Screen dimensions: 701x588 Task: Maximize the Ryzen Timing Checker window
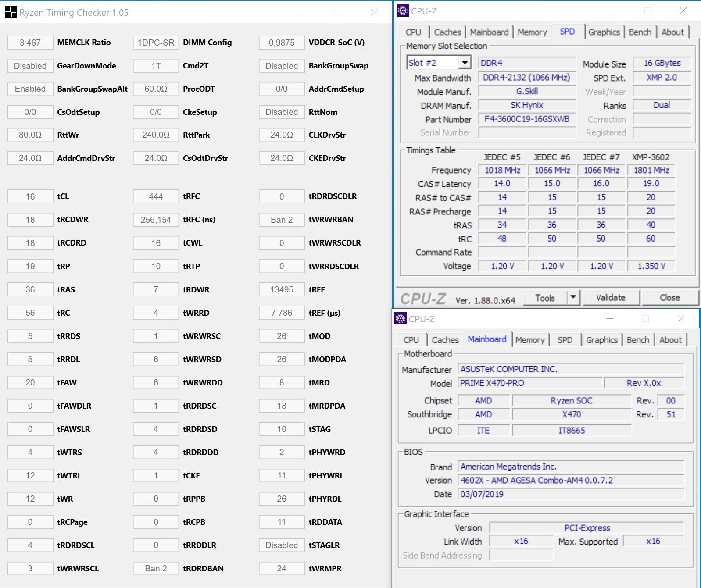[339, 12]
